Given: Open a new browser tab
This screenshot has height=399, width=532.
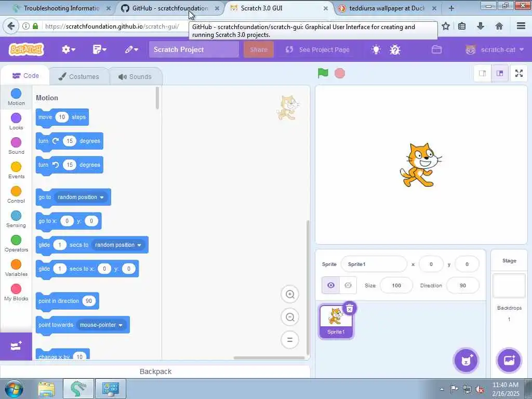Looking at the screenshot, I should coord(451,8).
